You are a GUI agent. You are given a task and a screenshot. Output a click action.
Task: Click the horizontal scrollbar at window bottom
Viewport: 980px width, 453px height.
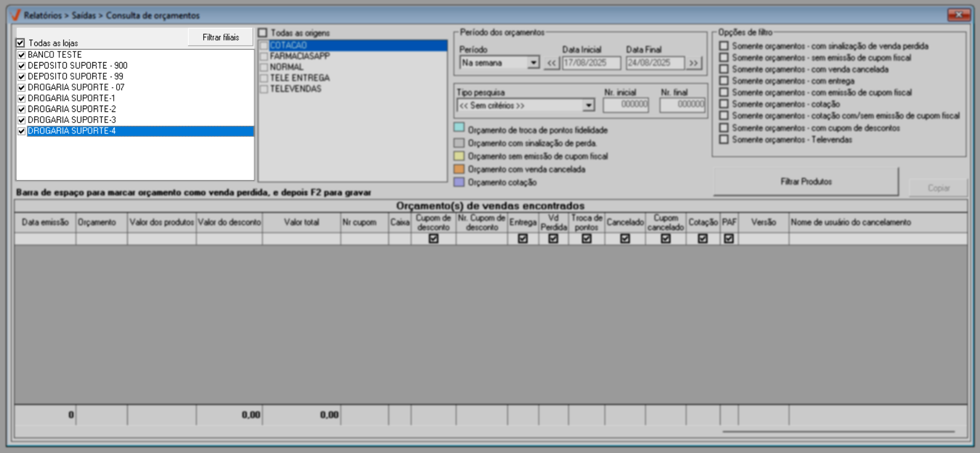coord(838,432)
